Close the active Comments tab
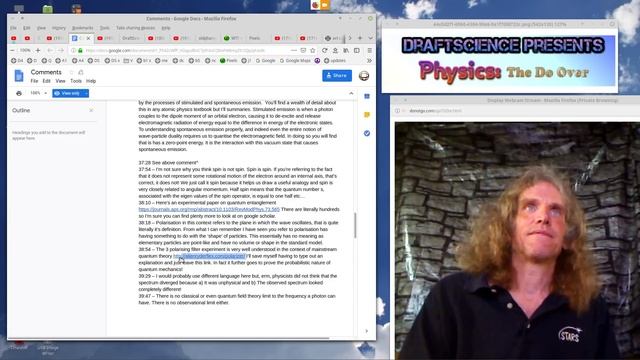Screen dimensions: 640x360 tap(88, 38)
